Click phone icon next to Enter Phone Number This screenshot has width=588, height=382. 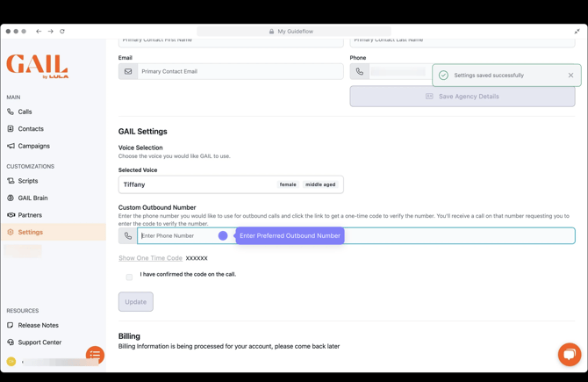click(128, 235)
